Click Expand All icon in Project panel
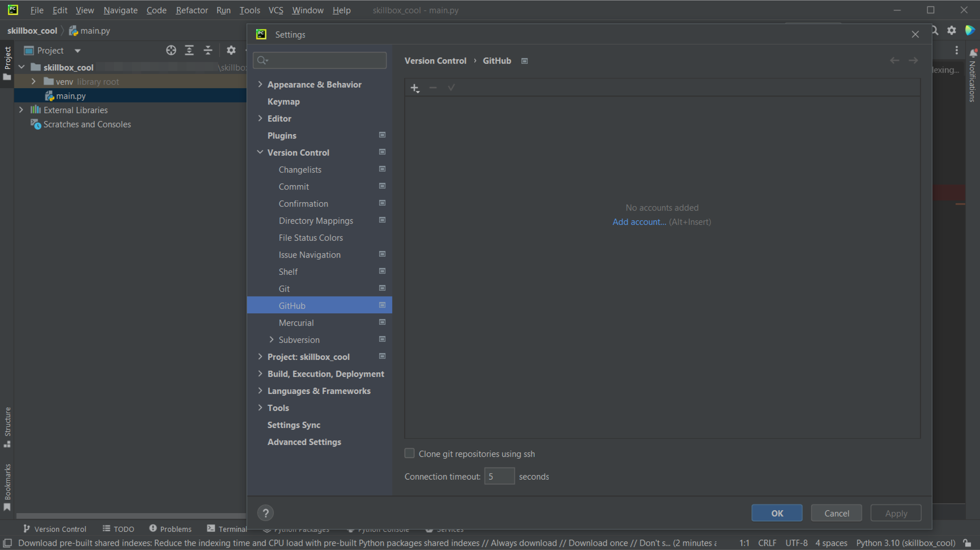This screenshot has height=550, width=980. tap(189, 50)
